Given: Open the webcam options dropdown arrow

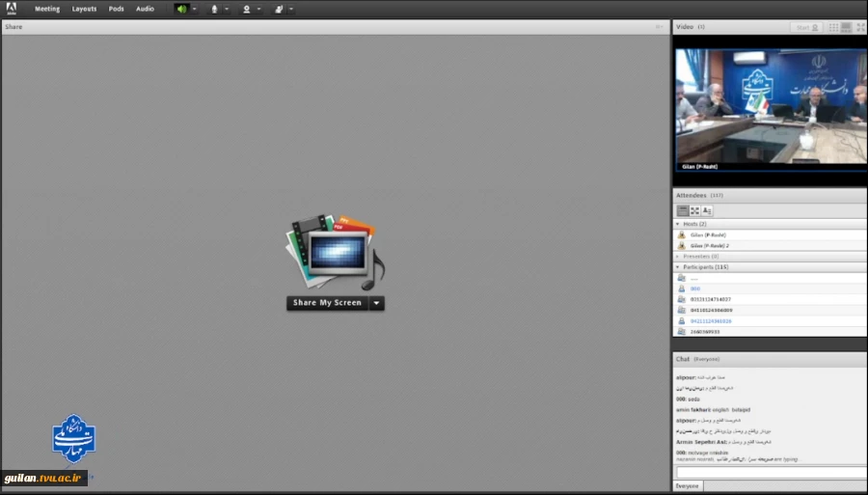Looking at the screenshot, I should tap(258, 9).
